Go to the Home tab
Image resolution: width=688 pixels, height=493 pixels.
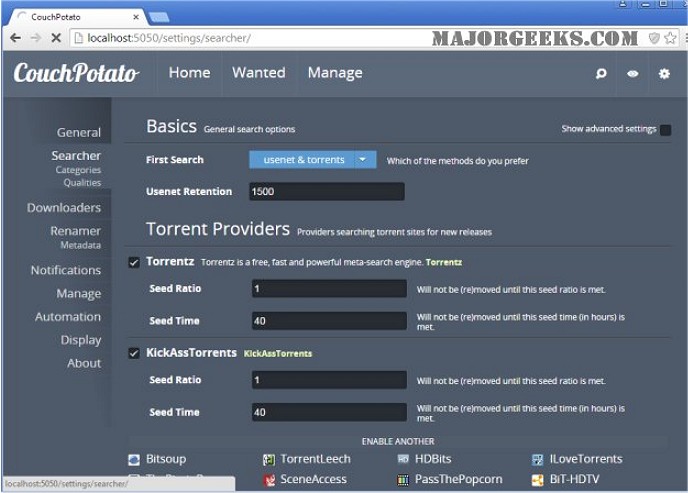(x=189, y=73)
